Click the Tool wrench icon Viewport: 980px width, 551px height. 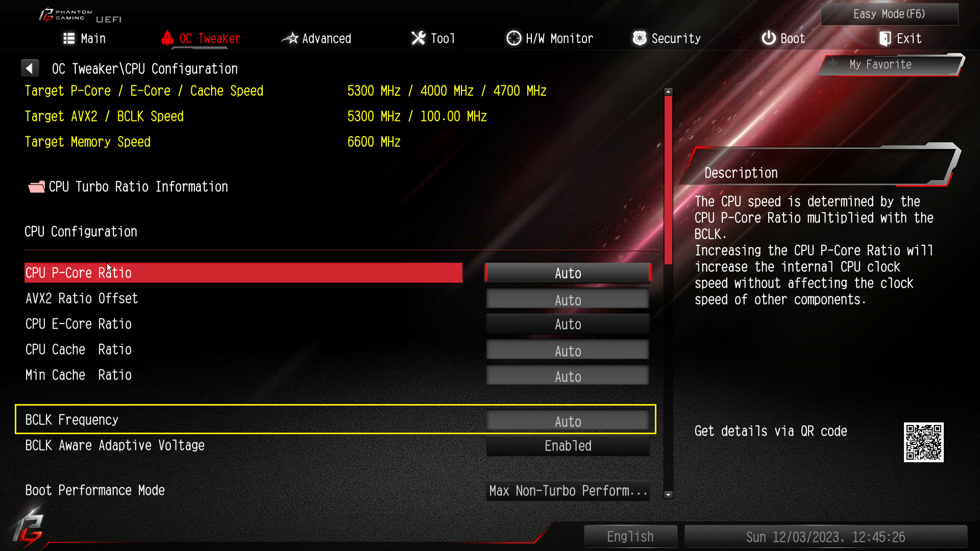tap(419, 38)
